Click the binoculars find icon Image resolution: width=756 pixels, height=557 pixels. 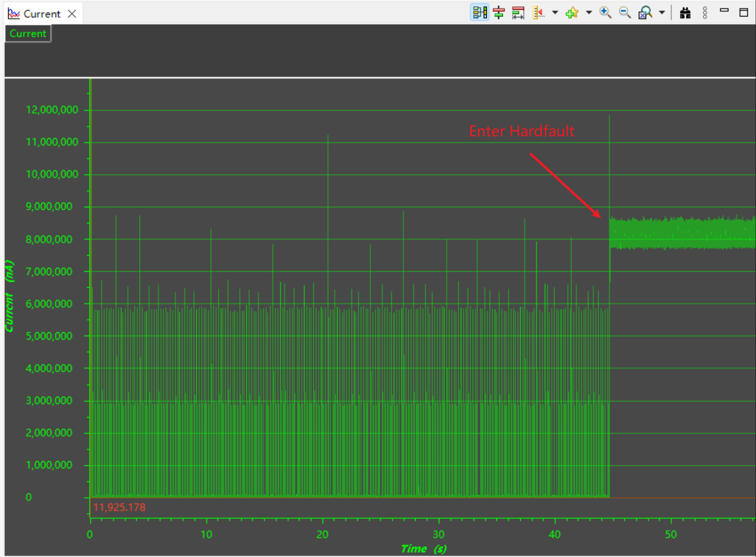[x=685, y=13]
